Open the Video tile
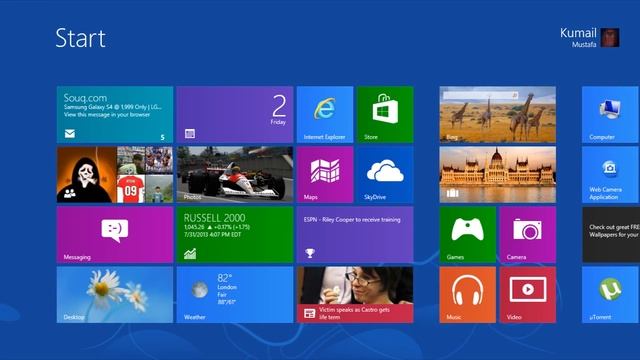 tap(528, 295)
